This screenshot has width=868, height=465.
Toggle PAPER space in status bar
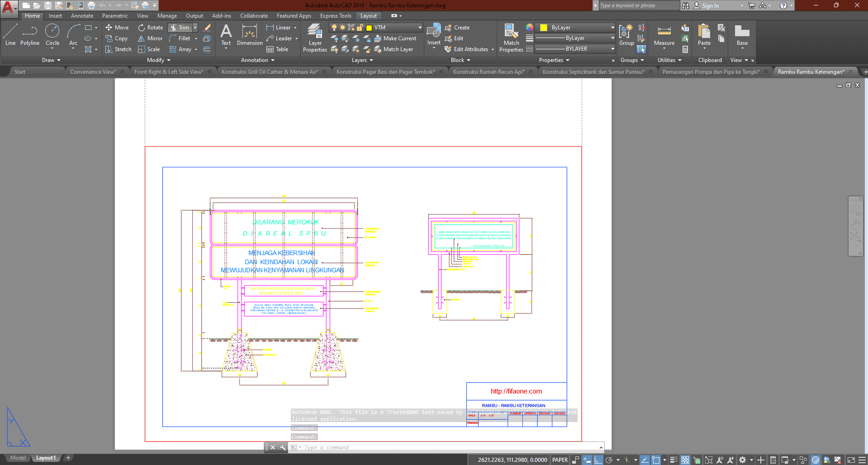coord(560,460)
